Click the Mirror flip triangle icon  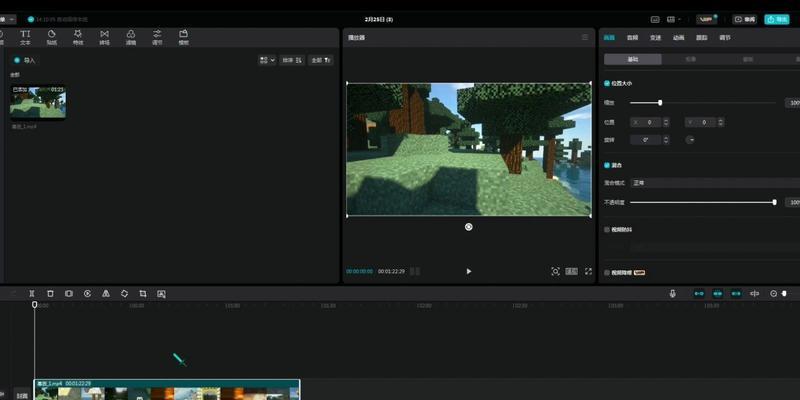coord(106,293)
